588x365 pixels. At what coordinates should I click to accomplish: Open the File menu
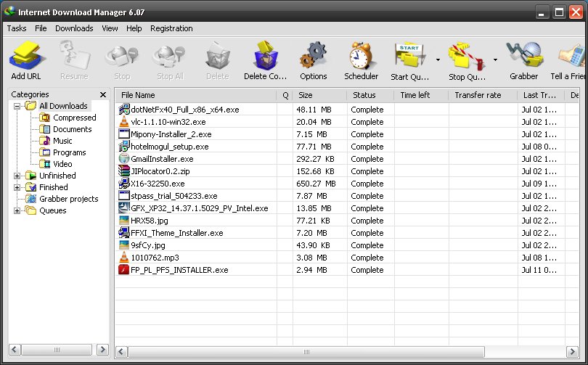click(x=41, y=28)
